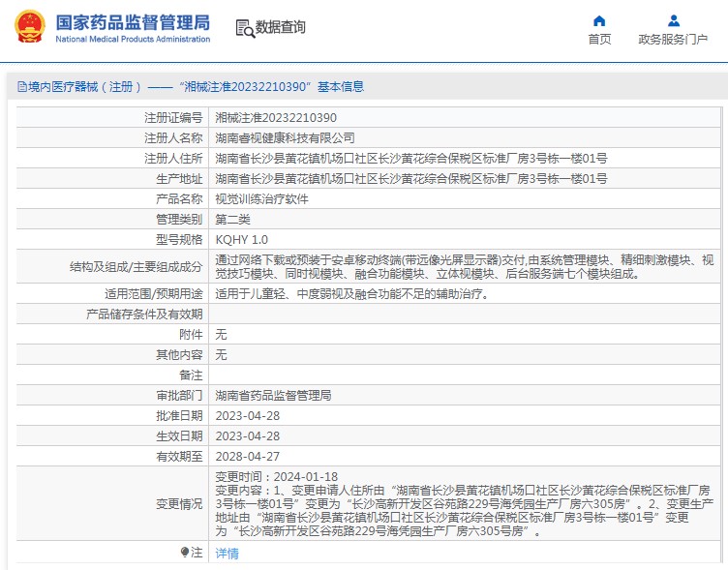
Task: Click the 第二类 management category value
Action: [232, 219]
